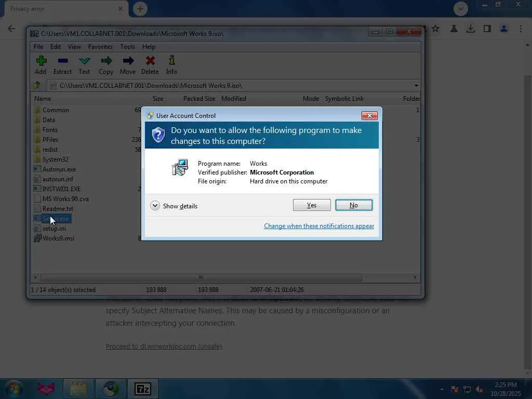Click the horizontal scrollbar in 7-Zip list
The width and height of the screenshot is (532, 399).
tap(201, 277)
